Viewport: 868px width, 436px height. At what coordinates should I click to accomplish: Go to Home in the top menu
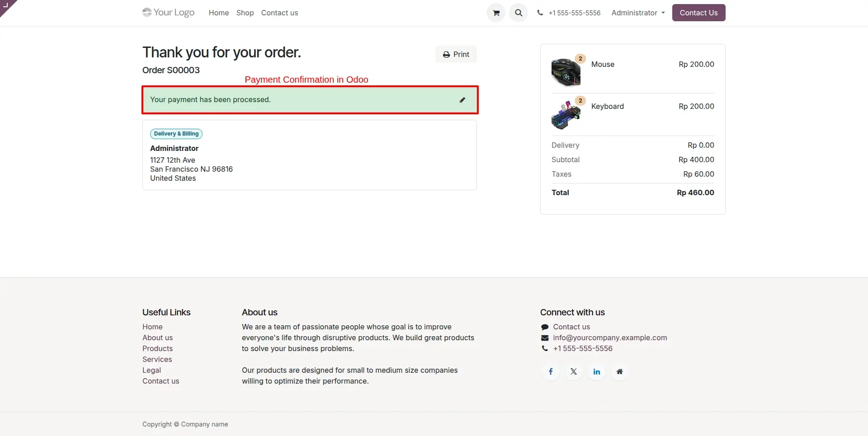[219, 13]
